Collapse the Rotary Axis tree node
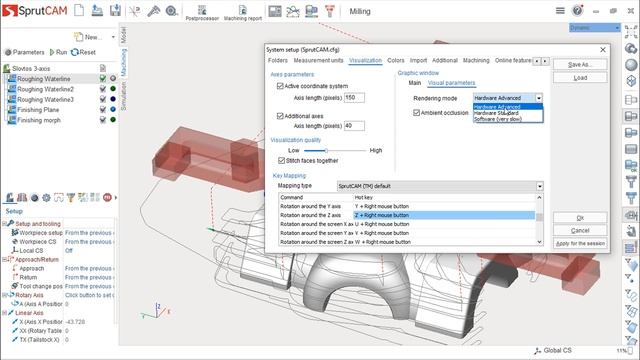Screen dimensions: 640x360 click(x=4, y=295)
